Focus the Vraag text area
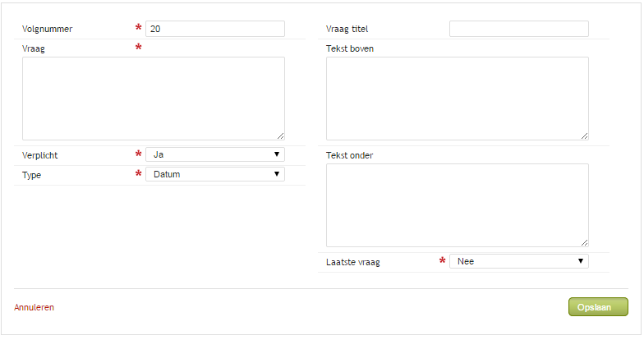 [153, 99]
